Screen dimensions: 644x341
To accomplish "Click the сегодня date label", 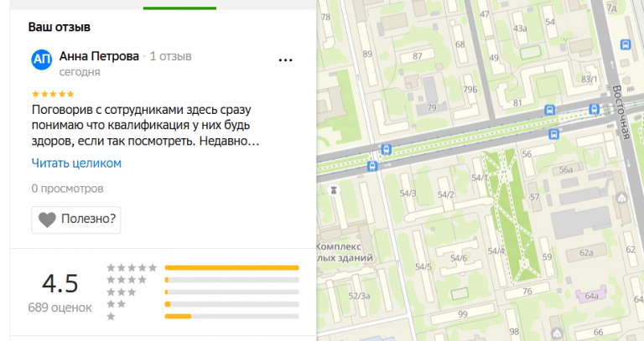I will (x=80, y=72).
